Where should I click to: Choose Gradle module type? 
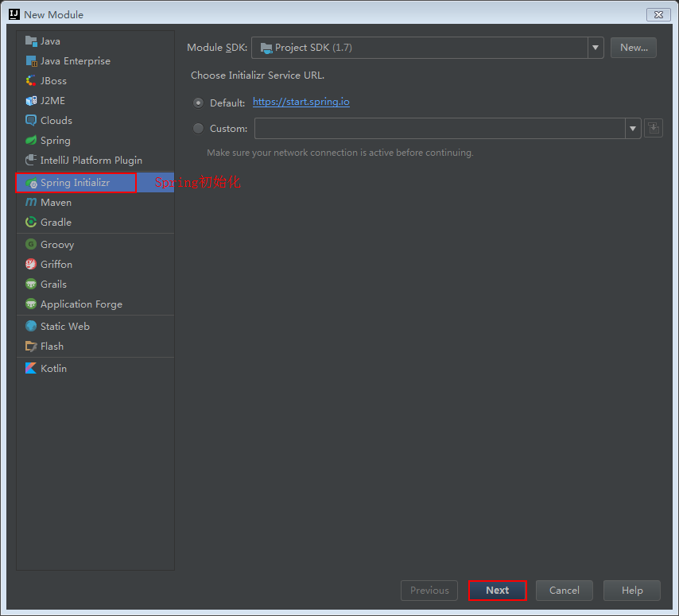(x=95, y=222)
